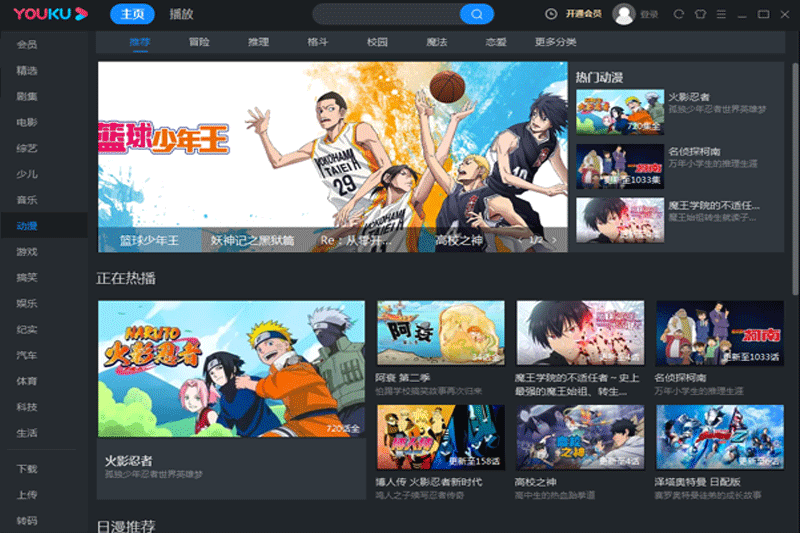Expand 更多分类 more categories
Viewport: 800px width, 533px height.
pos(556,42)
